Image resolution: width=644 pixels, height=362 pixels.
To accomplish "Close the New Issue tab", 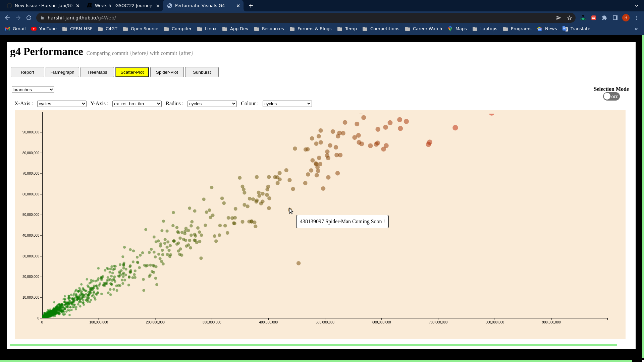I will coord(78,6).
